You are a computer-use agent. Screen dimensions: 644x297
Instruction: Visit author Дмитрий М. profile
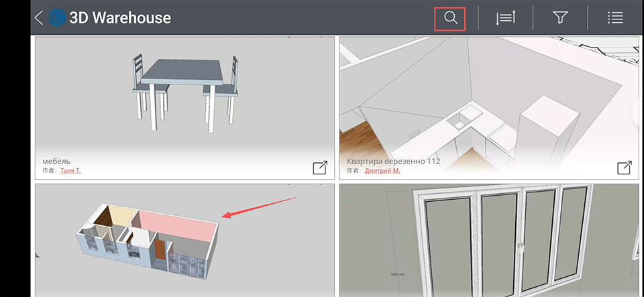coord(382,171)
